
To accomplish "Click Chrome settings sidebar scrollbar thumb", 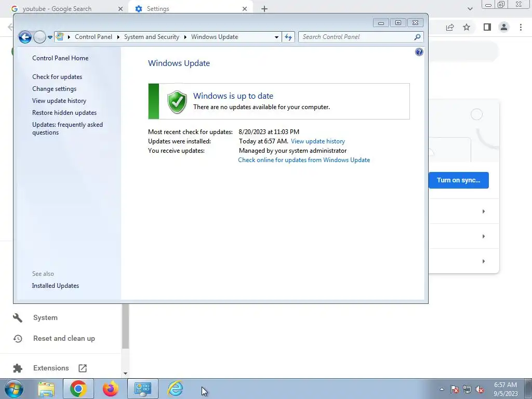I will [x=125, y=326].
